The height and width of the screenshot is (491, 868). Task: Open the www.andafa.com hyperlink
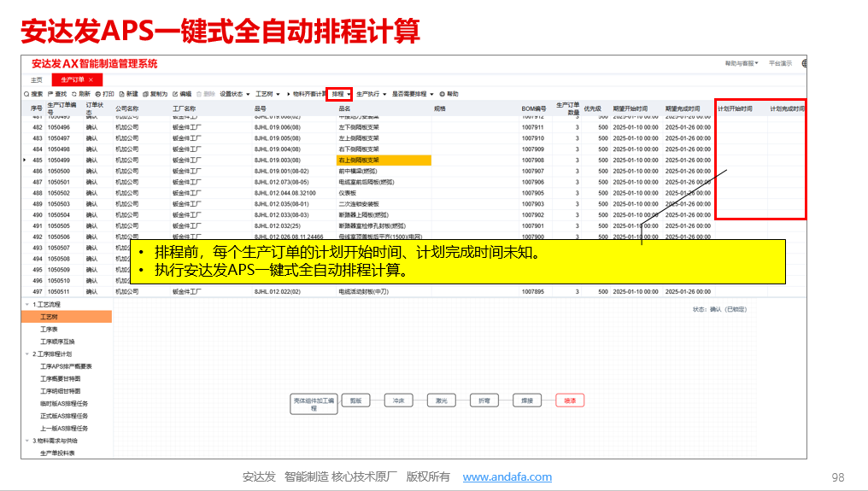tap(507, 476)
